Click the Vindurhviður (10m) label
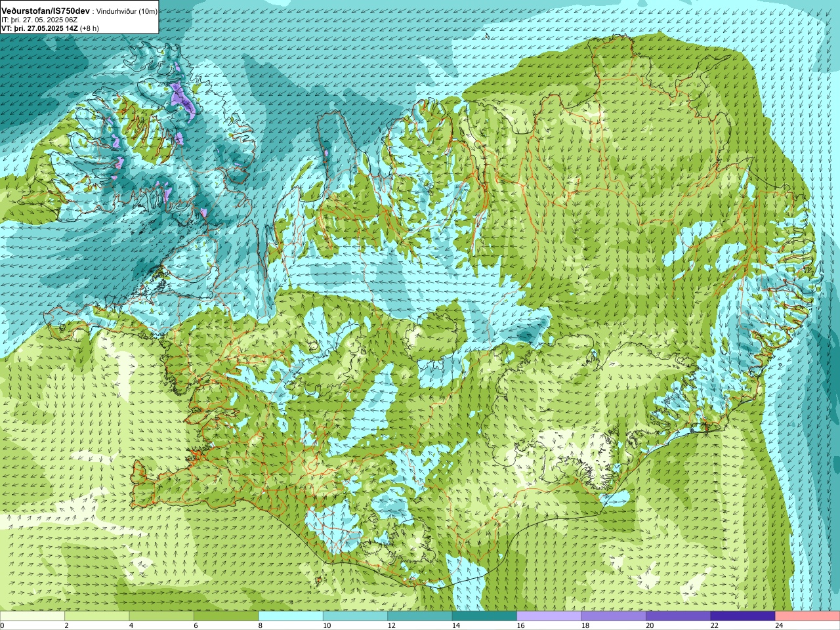Screen dimensions: 840x630 [127, 11]
